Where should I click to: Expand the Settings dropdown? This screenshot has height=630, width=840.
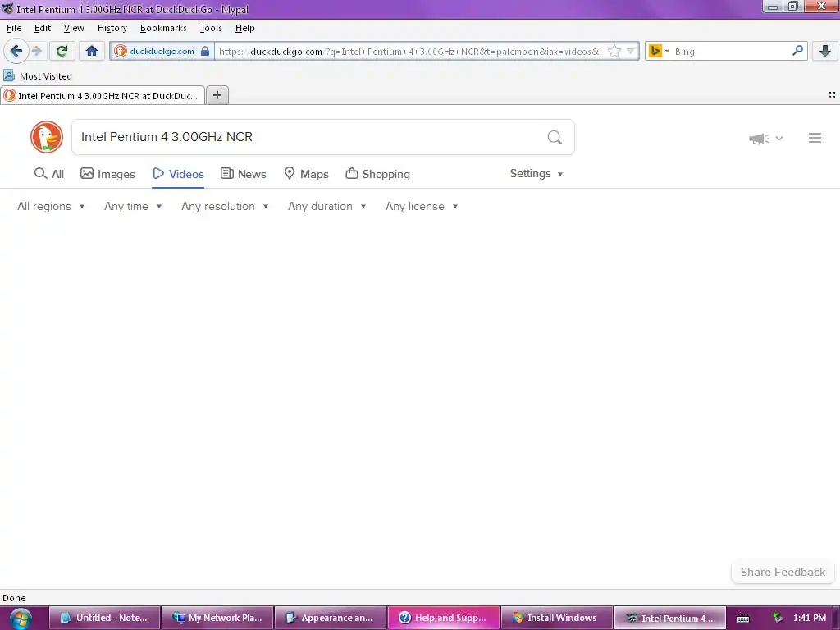(x=536, y=174)
